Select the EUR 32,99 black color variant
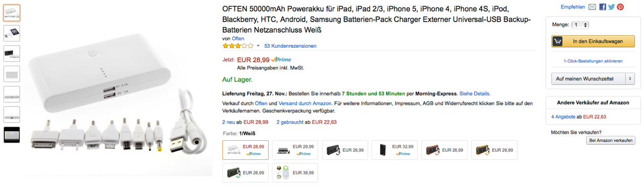Image resolution: width=644 pixels, height=188 pixels. pos(394,150)
